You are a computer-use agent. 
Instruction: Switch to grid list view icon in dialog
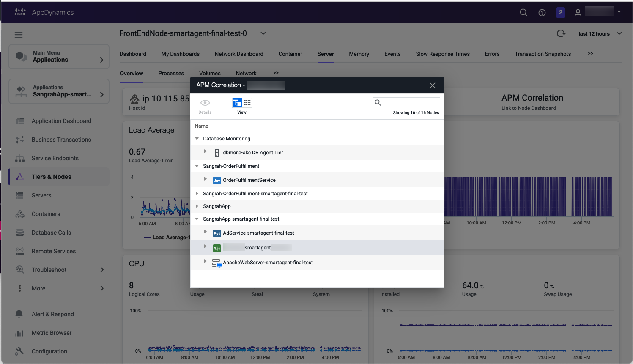[x=247, y=103]
